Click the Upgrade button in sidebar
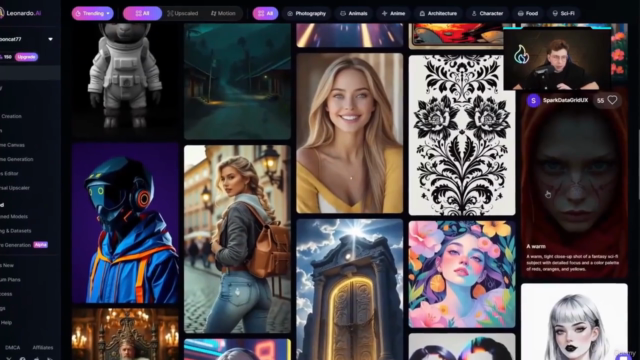The width and height of the screenshot is (640, 360). (x=27, y=57)
